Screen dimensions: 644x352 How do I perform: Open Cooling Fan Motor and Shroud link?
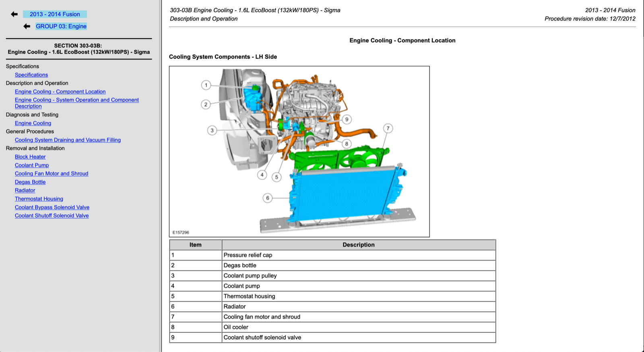[x=52, y=174]
